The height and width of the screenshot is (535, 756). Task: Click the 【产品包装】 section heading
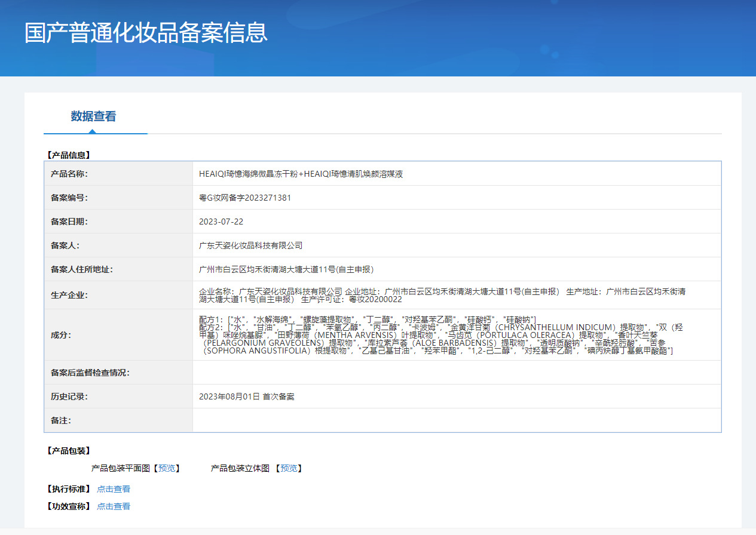tap(68, 451)
